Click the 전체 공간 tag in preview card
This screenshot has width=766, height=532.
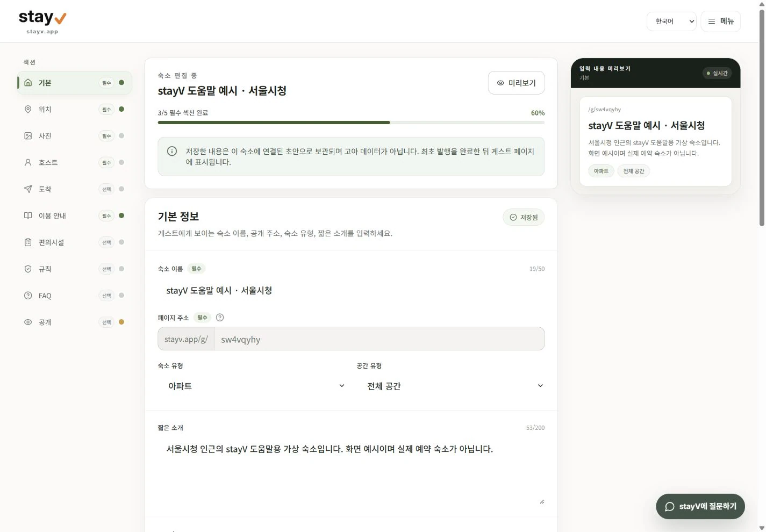coord(634,171)
